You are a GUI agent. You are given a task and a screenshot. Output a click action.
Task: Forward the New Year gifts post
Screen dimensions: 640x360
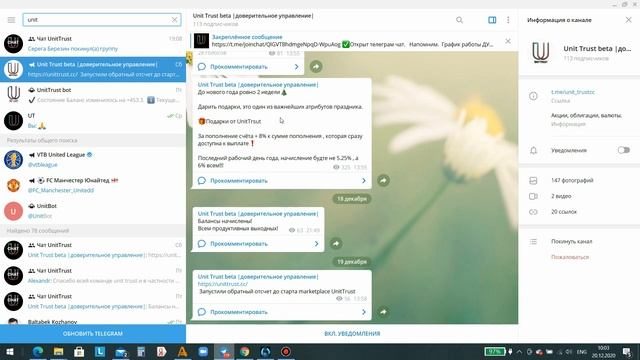(383, 180)
